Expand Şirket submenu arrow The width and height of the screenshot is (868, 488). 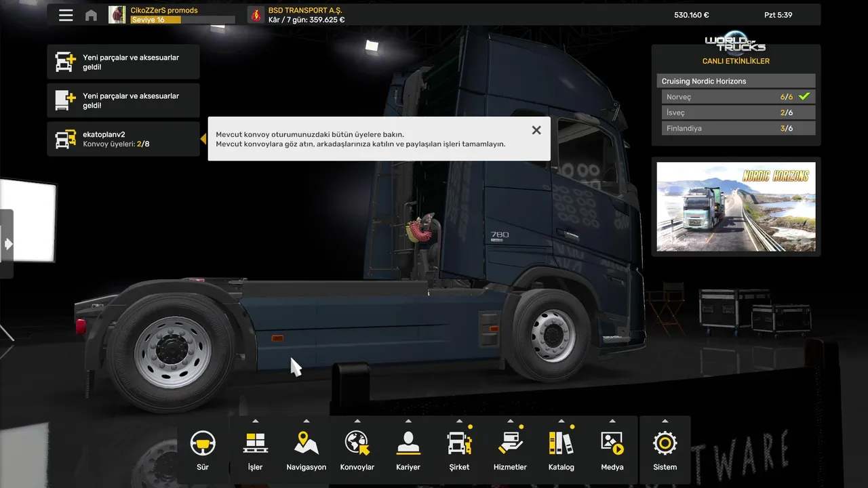pyautogui.click(x=459, y=421)
